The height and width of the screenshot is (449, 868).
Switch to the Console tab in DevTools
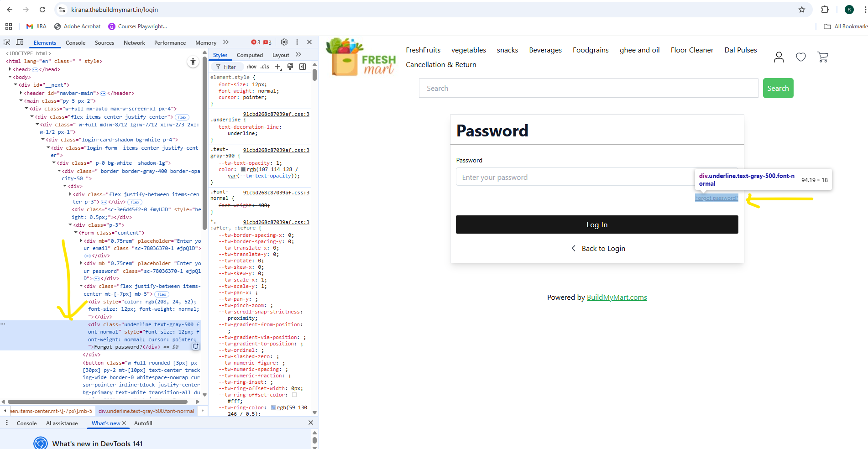coord(75,43)
